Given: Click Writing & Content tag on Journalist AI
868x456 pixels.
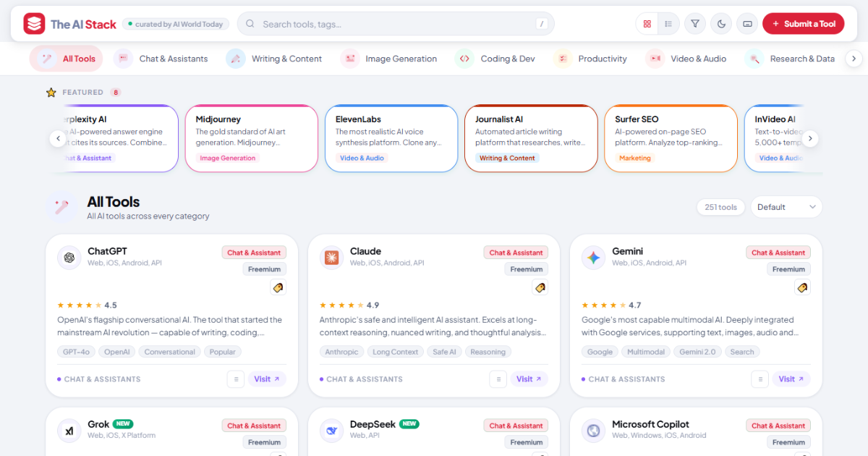Looking at the screenshot, I should [x=507, y=158].
